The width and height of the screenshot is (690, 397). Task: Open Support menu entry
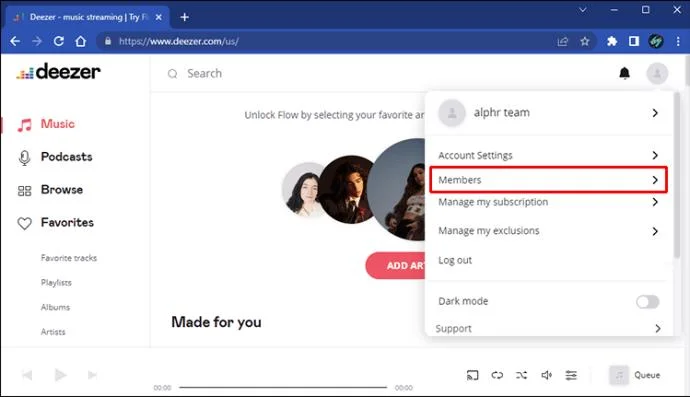548,328
